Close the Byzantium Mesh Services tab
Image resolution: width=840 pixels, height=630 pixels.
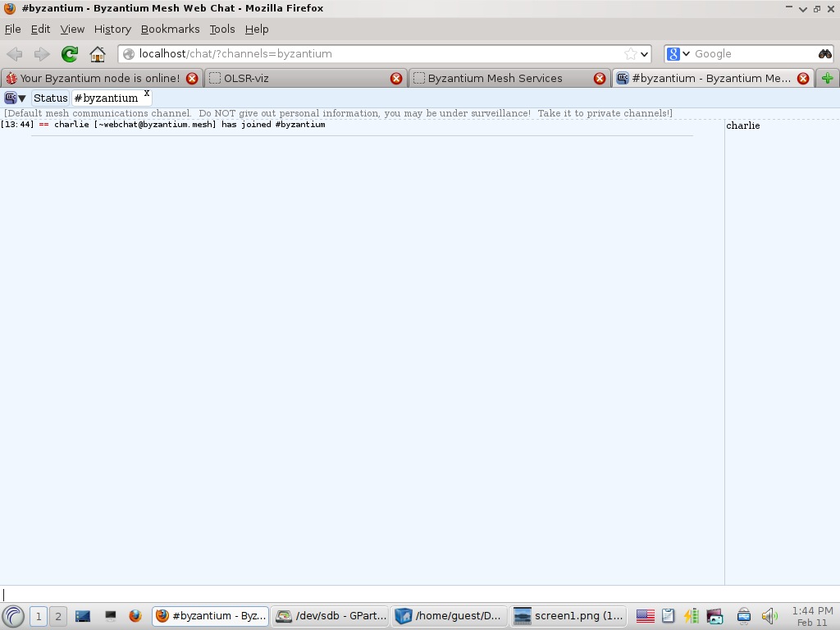[x=600, y=78]
